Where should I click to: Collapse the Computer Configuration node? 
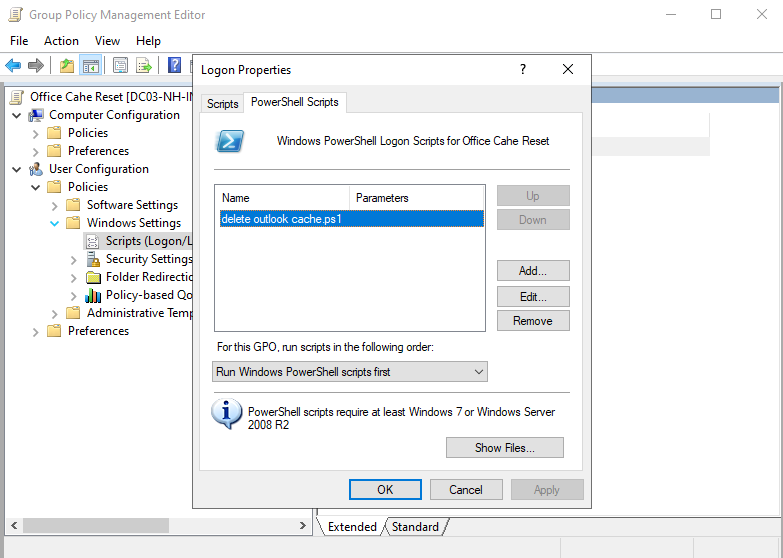pyautogui.click(x=16, y=115)
